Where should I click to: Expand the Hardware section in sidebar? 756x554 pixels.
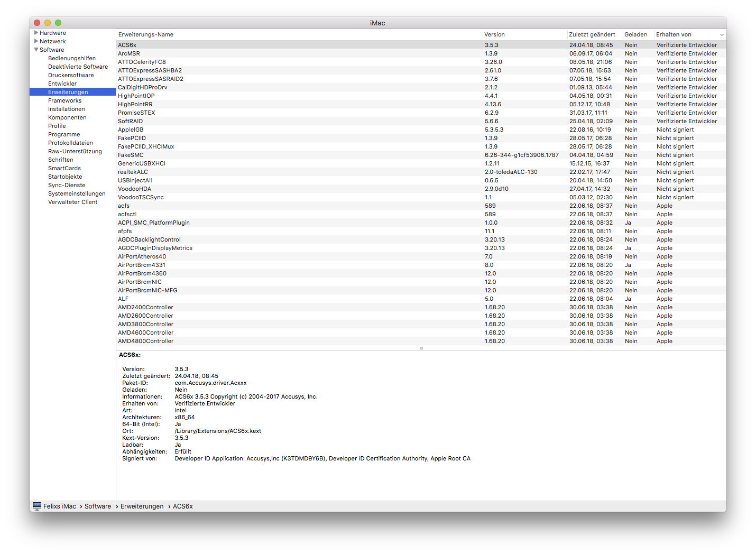[x=36, y=33]
